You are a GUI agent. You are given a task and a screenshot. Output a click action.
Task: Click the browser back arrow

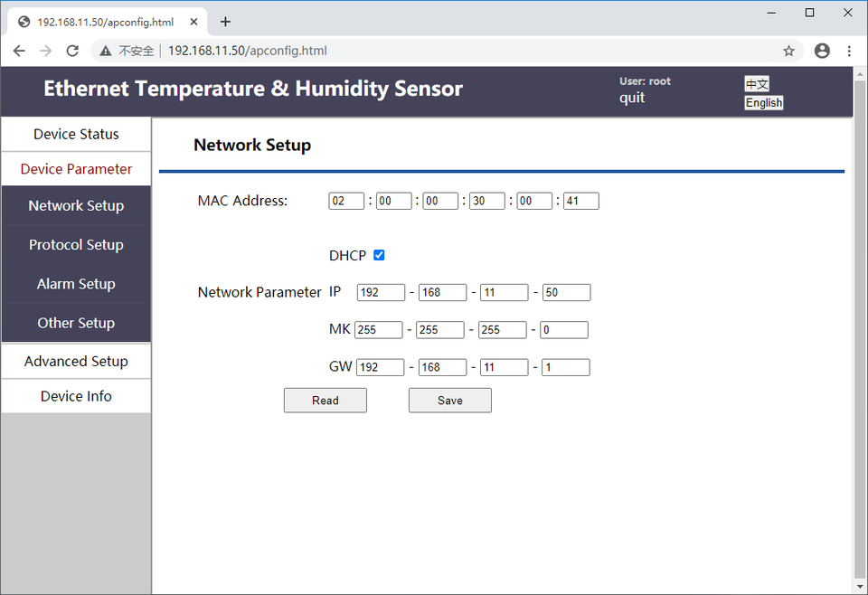point(19,52)
